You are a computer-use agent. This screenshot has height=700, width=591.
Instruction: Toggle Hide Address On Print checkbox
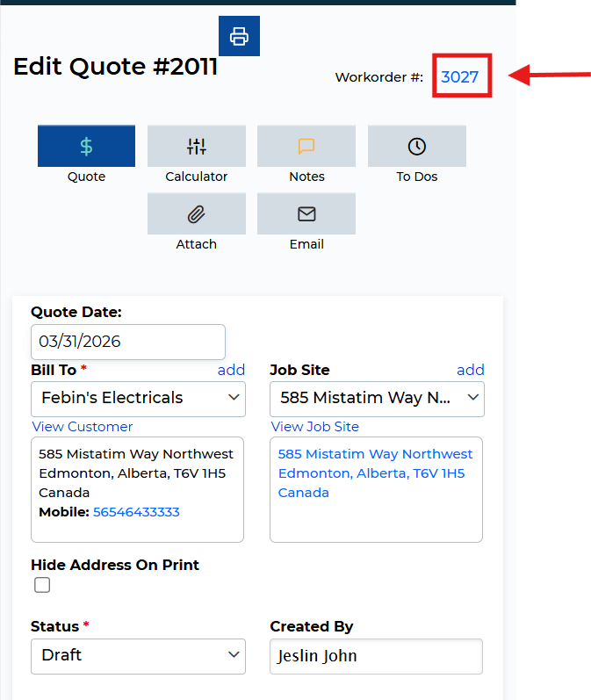pos(42,585)
